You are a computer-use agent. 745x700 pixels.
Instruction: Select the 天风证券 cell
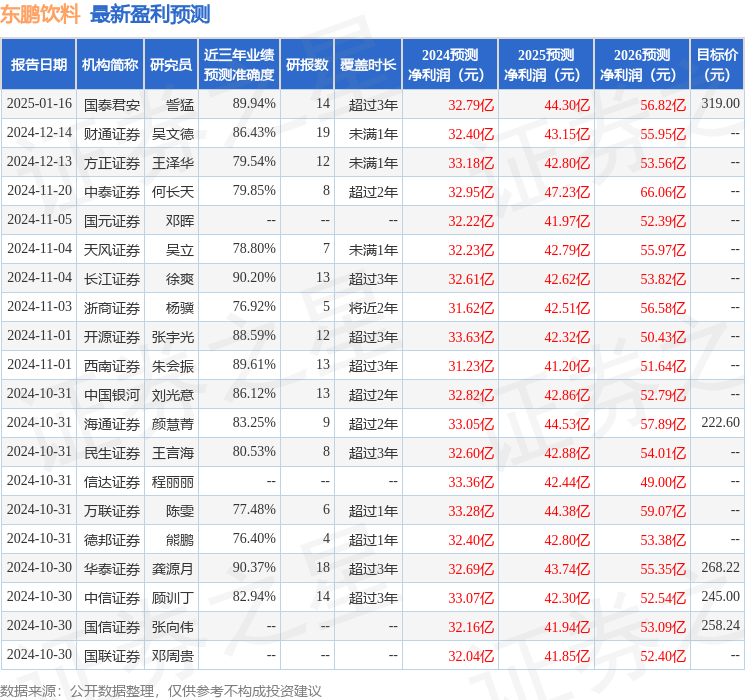[112, 250]
